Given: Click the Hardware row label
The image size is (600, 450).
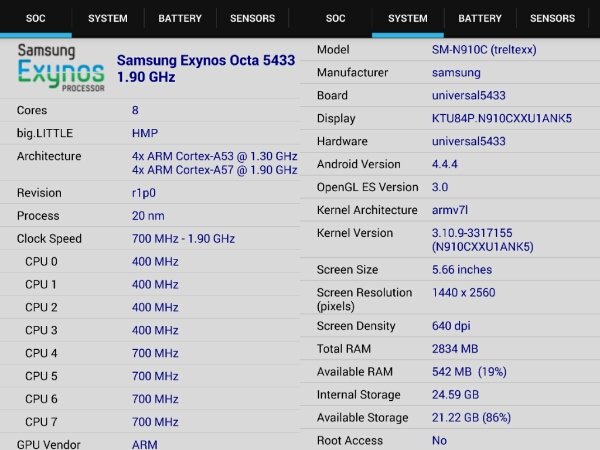Looking at the screenshot, I should (342, 141).
